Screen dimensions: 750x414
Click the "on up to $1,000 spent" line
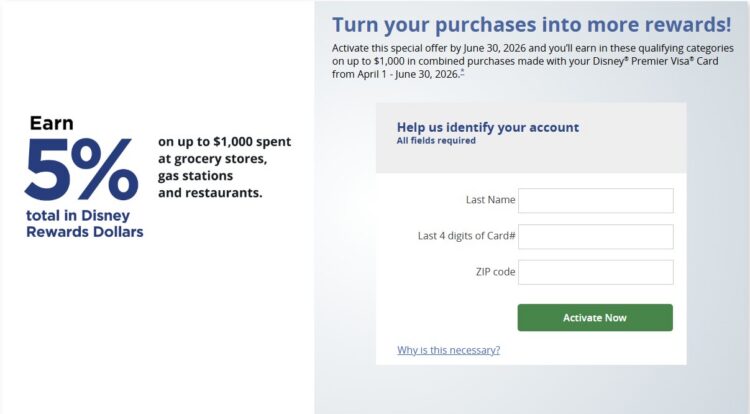click(224, 142)
